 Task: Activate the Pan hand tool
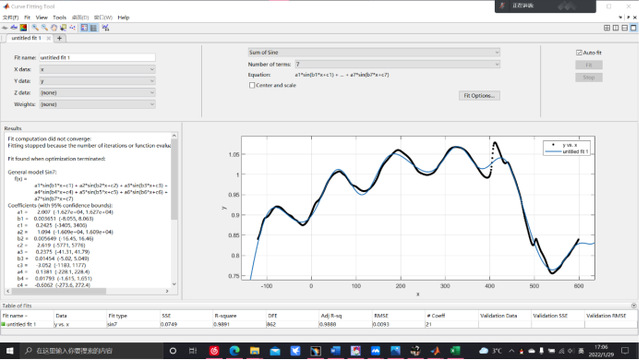(x=54, y=28)
